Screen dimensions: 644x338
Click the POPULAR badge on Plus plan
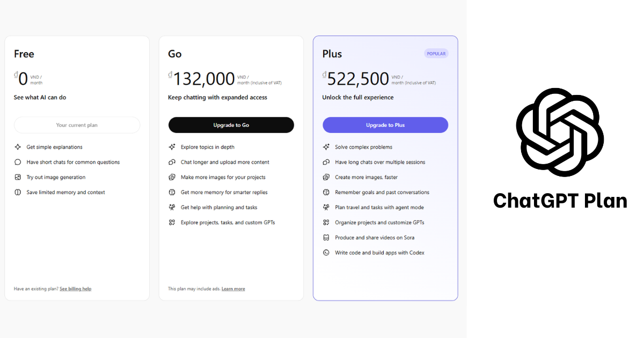436,54
